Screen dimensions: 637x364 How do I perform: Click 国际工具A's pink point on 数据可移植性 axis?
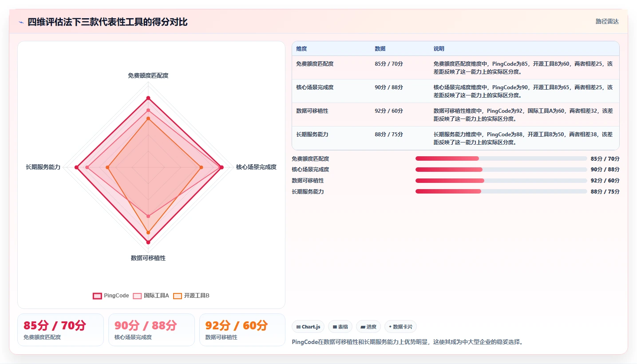coord(148,216)
